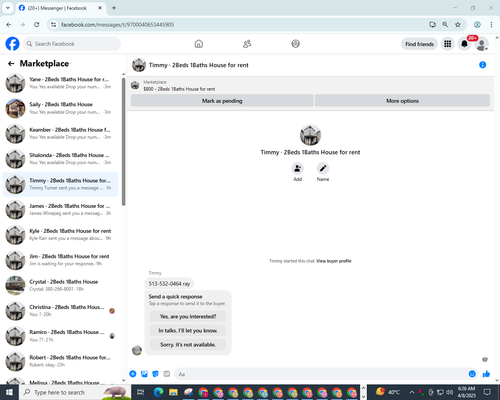Send quick reply 'In talks. I'll let you know.'
This screenshot has height=400, width=500.
[x=188, y=330]
